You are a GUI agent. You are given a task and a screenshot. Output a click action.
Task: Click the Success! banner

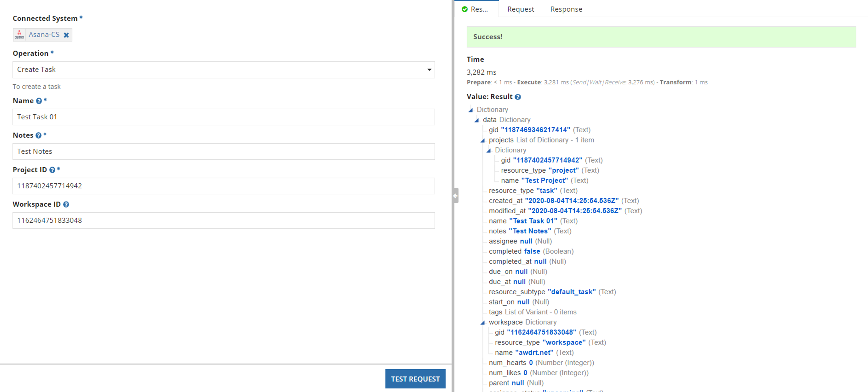pos(661,37)
